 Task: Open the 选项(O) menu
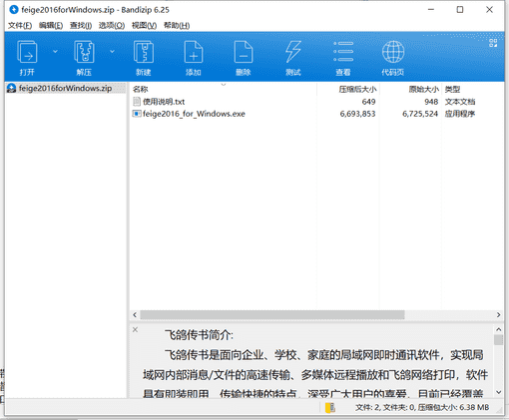click(112, 25)
